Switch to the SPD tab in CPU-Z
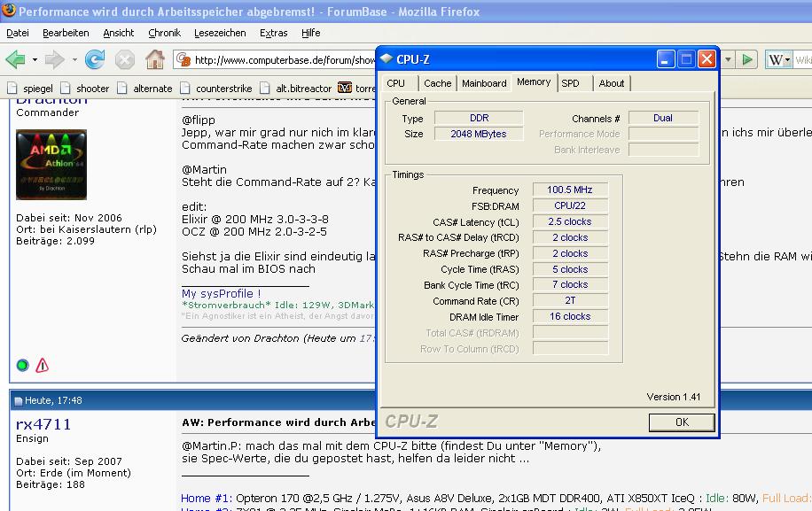Viewport: 812px width, 511px height. tap(570, 83)
